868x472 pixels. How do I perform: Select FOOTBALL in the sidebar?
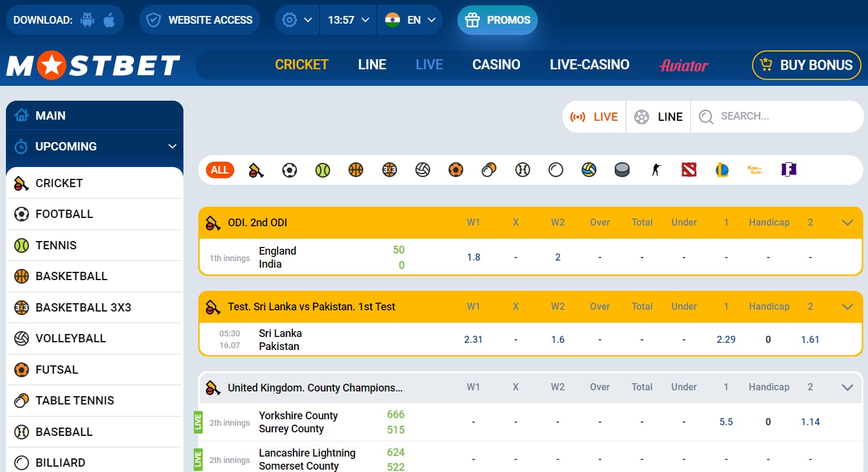pos(95,214)
